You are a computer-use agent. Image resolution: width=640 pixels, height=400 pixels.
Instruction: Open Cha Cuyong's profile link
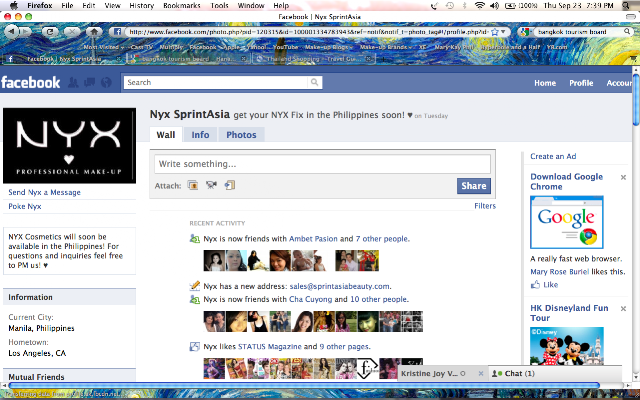tap(311, 299)
